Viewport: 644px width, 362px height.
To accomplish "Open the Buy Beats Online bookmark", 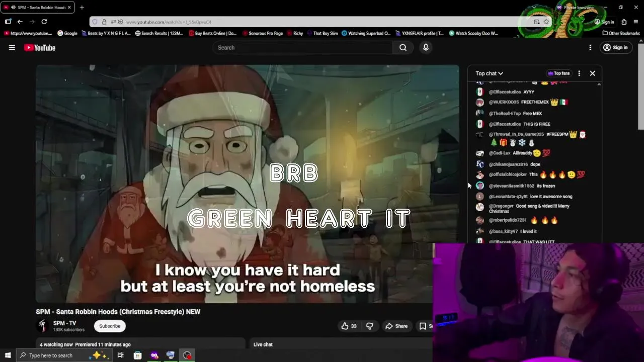I will 213,33.
